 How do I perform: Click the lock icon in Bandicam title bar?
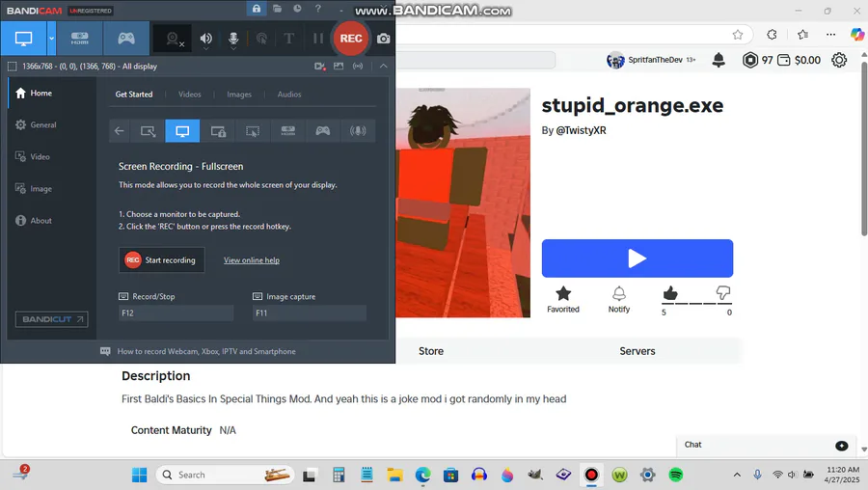click(257, 9)
